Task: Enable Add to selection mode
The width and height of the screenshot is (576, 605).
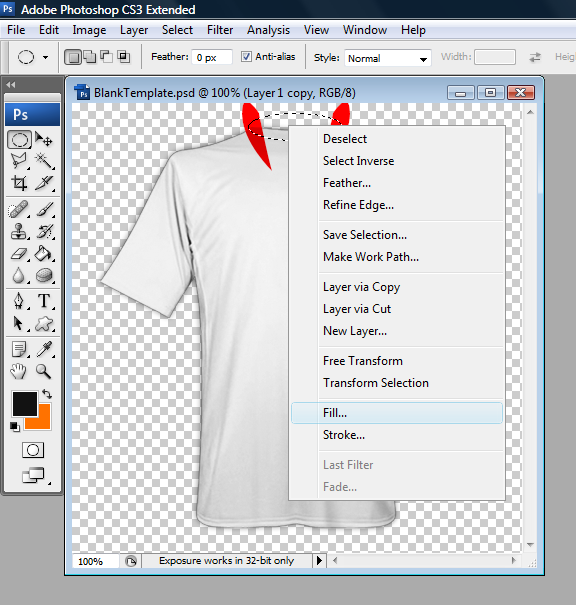Action: (x=90, y=57)
